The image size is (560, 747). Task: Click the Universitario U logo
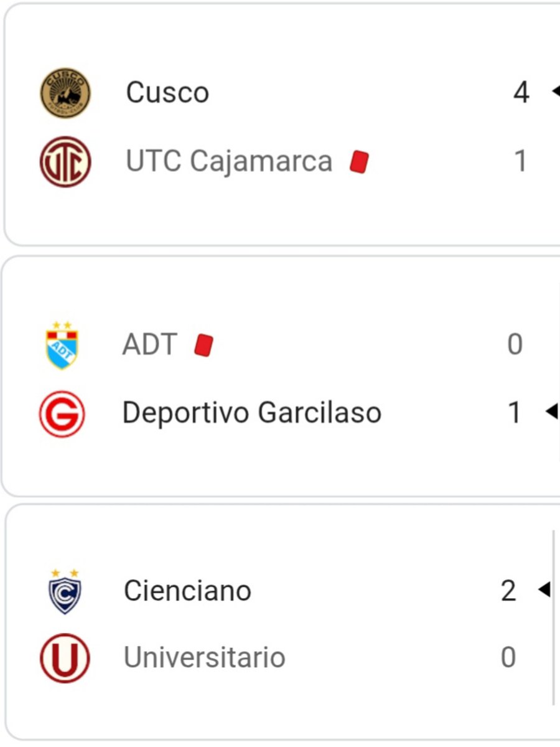(65, 659)
